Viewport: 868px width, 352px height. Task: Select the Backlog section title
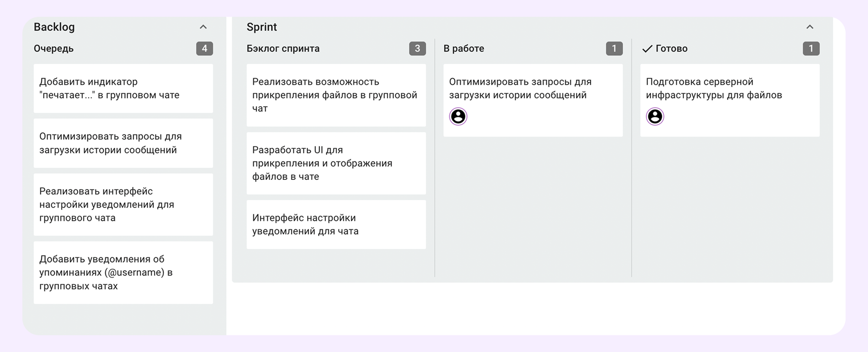point(54,27)
